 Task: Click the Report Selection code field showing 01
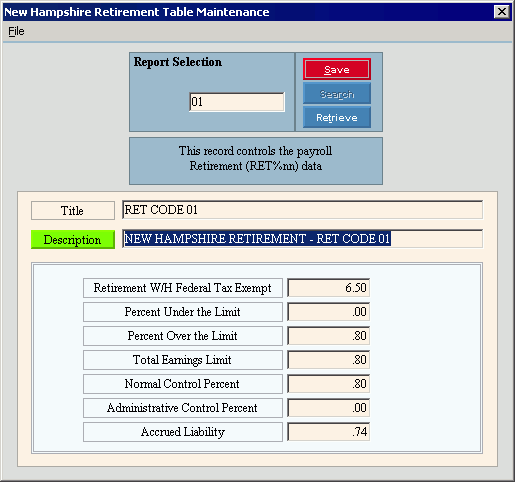(x=237, y=102)
